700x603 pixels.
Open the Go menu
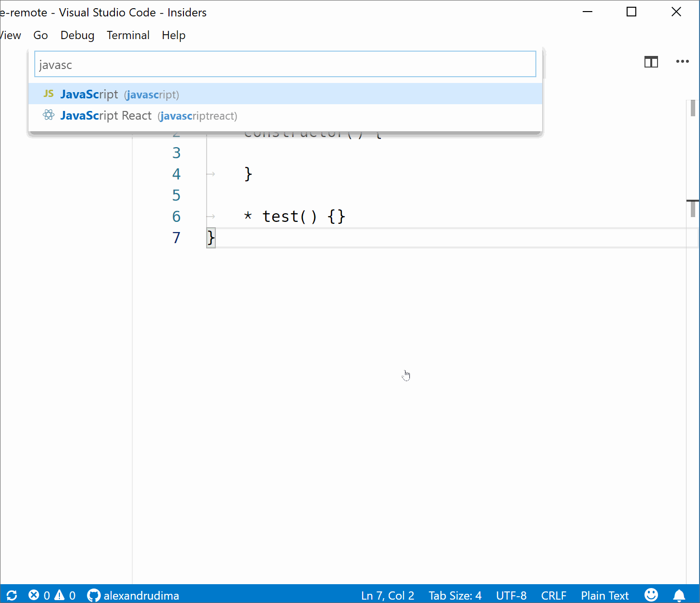(41, 35)
